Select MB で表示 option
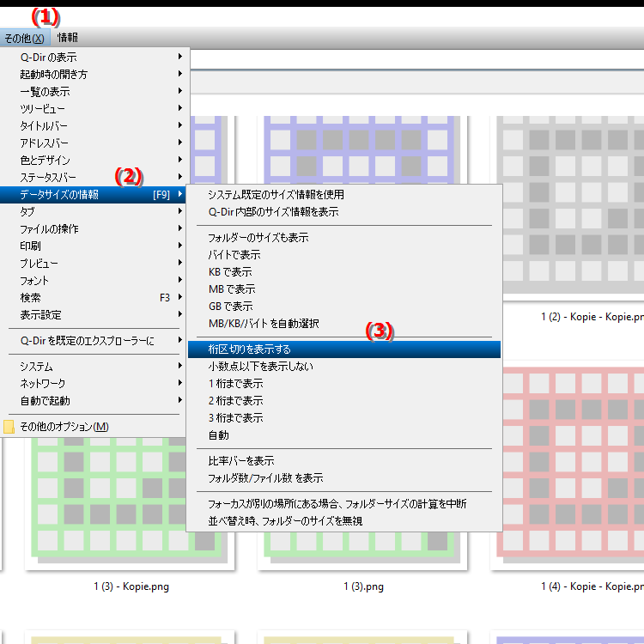 pyautogui.click(x=344, y=289)
